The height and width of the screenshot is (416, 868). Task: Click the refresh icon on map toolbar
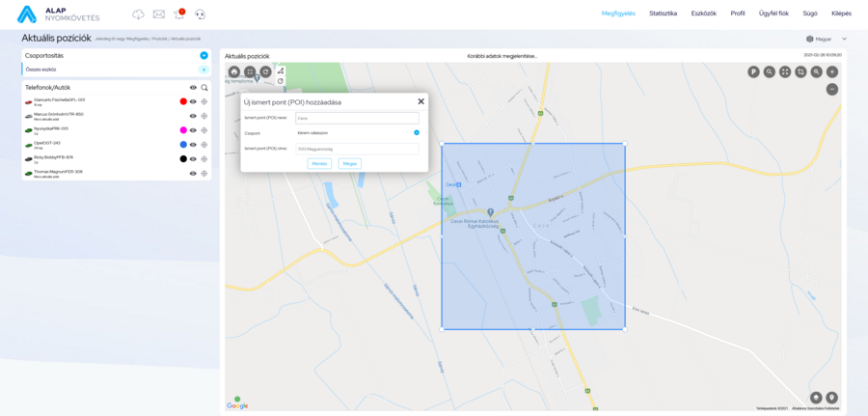[x=265, y=71]
